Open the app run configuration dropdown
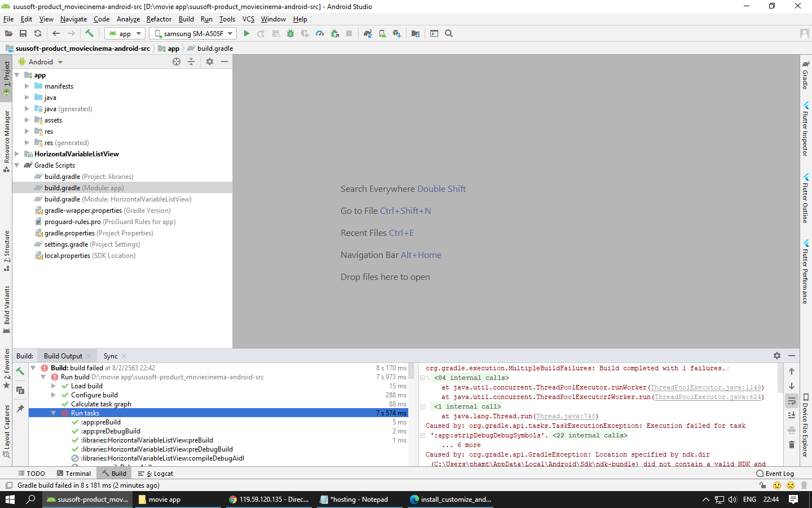Viewport: 812px width, 508px height. 125,34
